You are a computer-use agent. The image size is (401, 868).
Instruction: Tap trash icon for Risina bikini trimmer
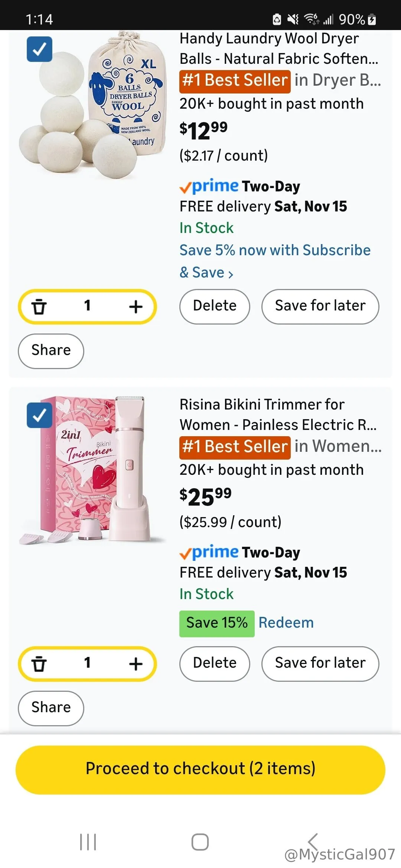(x=39, y=664)
